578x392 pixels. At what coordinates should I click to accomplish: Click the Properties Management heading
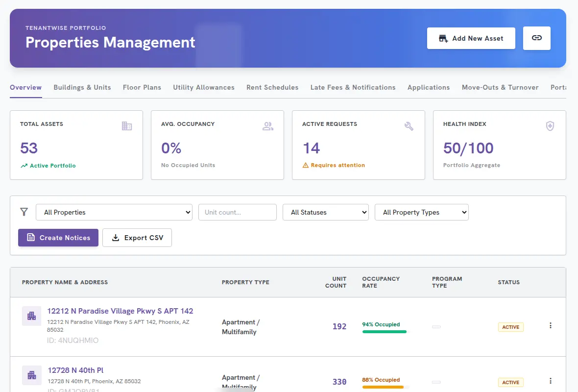click(x=110, y=43)
